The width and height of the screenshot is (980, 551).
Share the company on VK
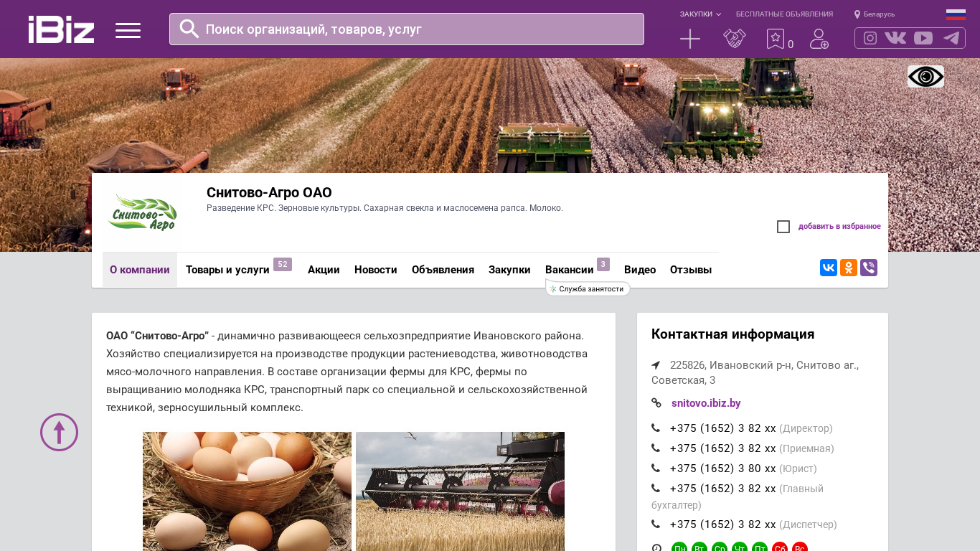(829, 268)
